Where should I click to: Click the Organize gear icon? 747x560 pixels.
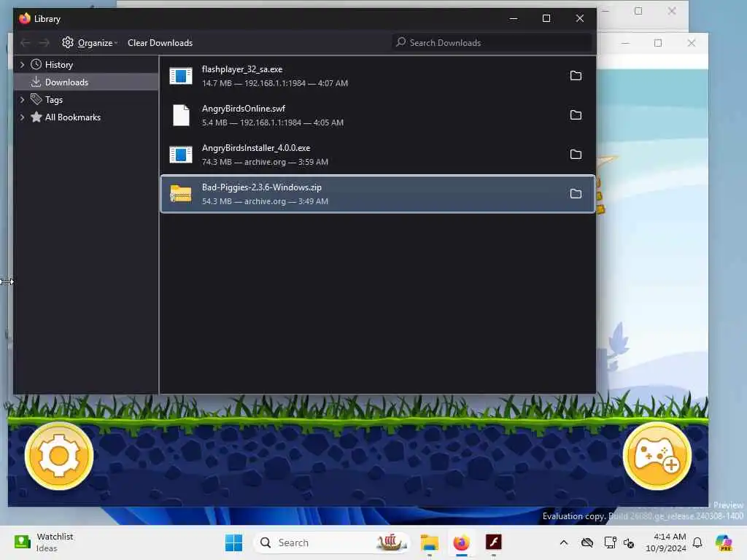[68, 42]
